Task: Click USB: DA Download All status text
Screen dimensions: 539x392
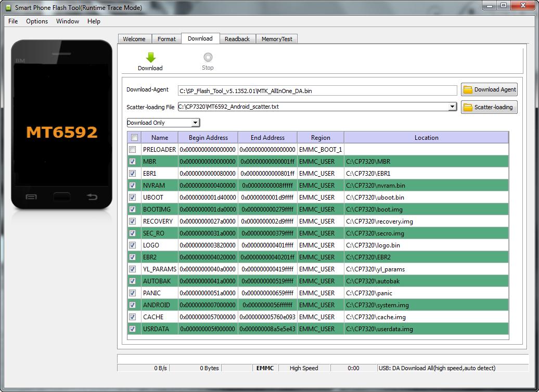Action: click(x=437, y=368)
